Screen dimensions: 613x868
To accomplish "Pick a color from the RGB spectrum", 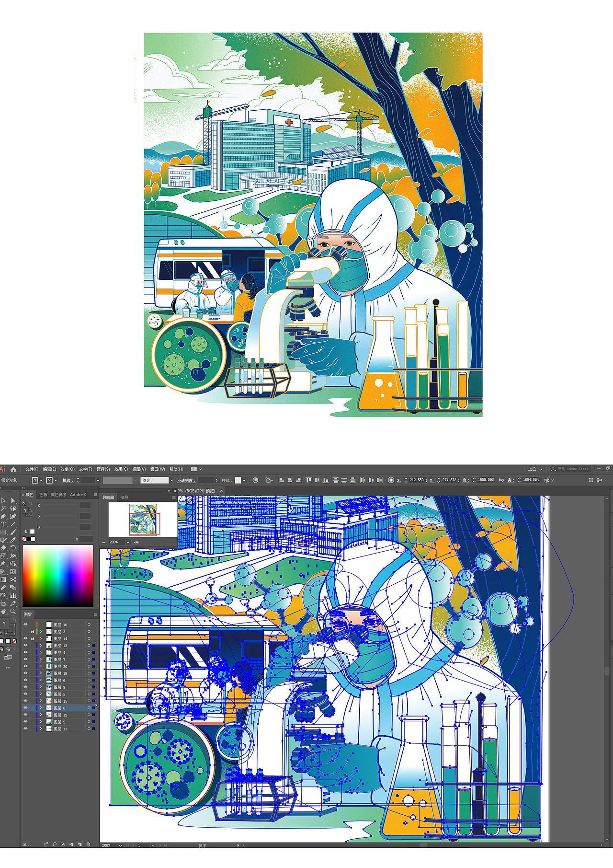I will click(58, 576).
